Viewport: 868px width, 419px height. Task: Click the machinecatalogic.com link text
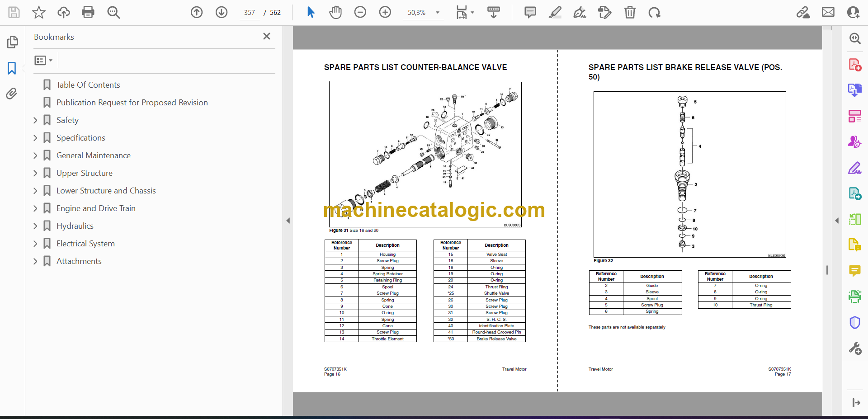click(x=434, y=210)
